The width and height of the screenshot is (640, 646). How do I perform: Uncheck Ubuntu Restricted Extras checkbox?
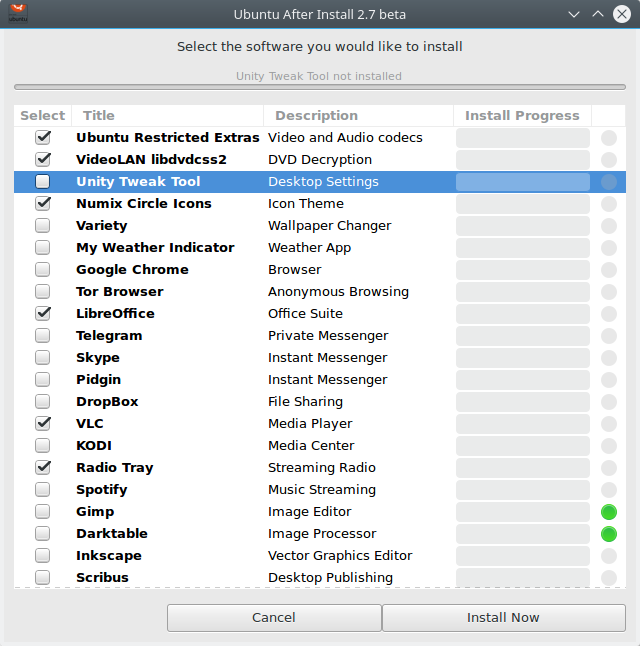43,138
